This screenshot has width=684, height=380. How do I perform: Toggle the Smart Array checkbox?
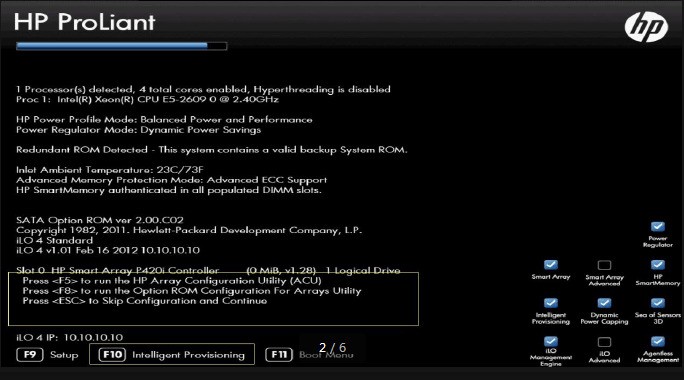point(551,264)
